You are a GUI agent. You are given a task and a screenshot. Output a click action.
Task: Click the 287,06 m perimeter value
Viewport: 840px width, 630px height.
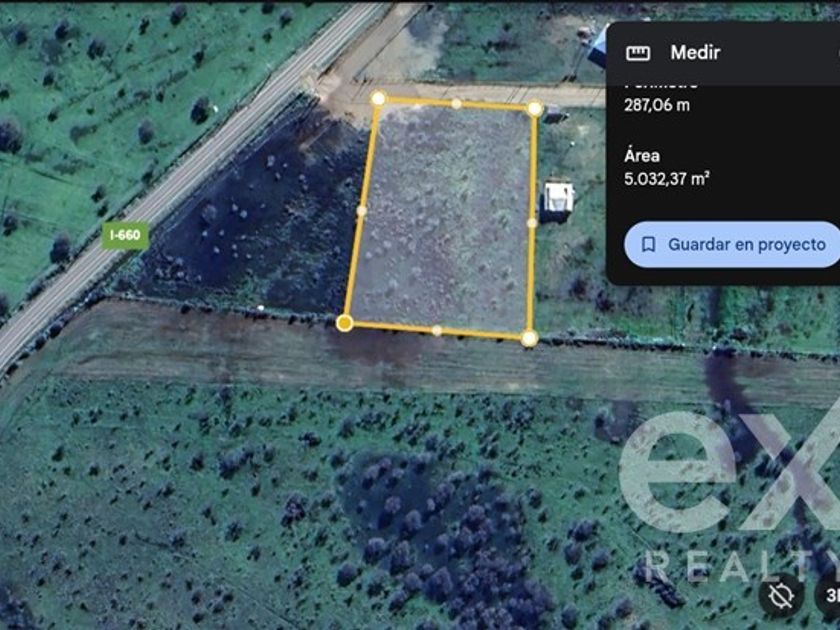657,105
